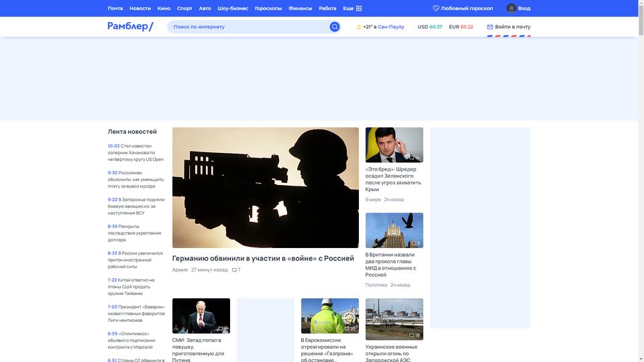This screenshot has width=644, height=362.
Task: Click the soldier silhouette main news image
Action: click(266, 188)
